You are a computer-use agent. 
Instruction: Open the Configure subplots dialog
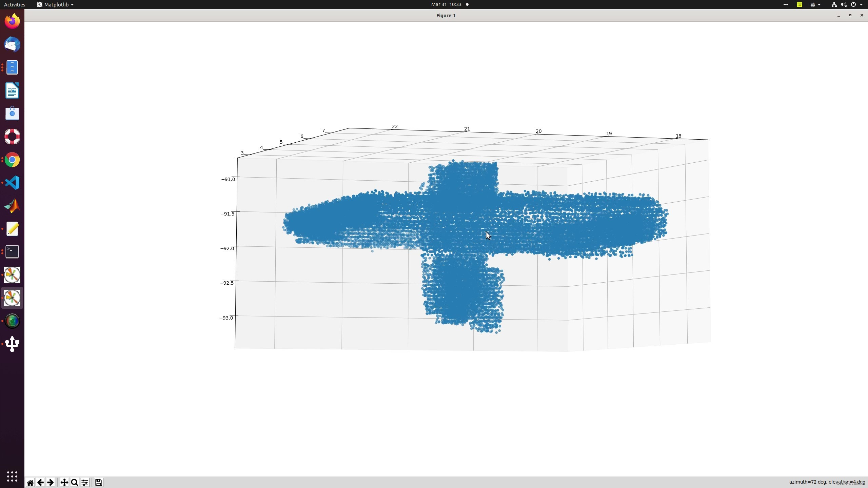pos(85,482)
